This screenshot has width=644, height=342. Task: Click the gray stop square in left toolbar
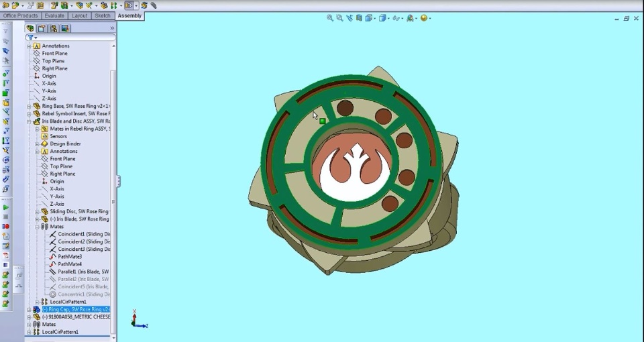coord(6,217)
